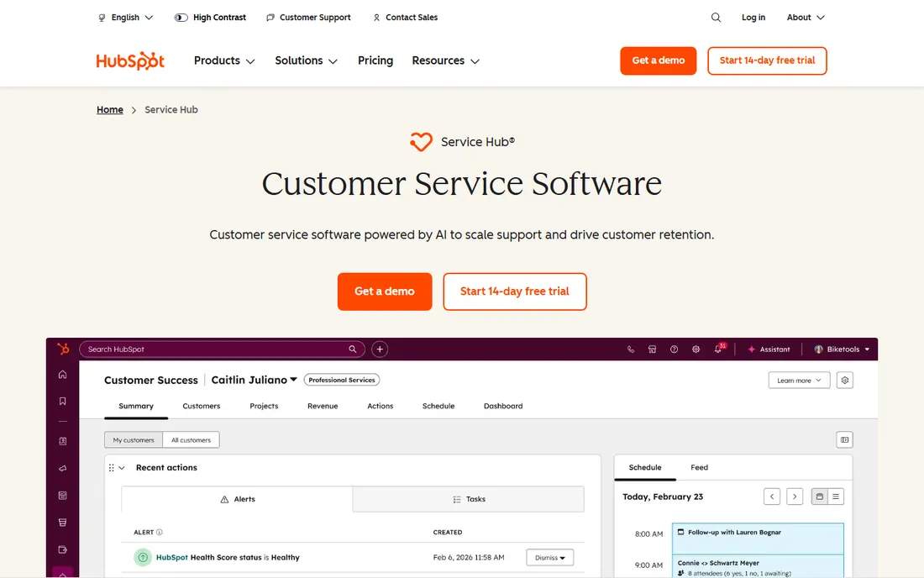Open the site search magnifier icon
Viewport: 924px width, 578px height.
716,18
